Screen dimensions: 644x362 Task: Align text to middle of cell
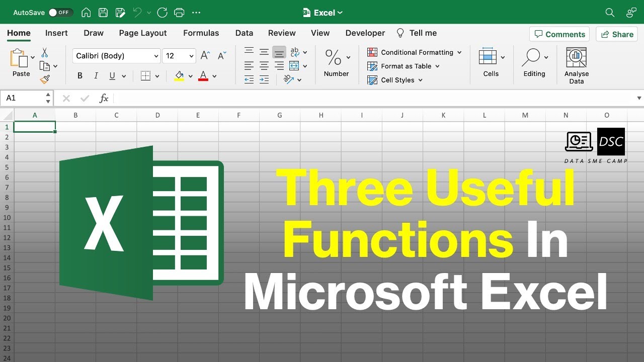pos(264,52)
